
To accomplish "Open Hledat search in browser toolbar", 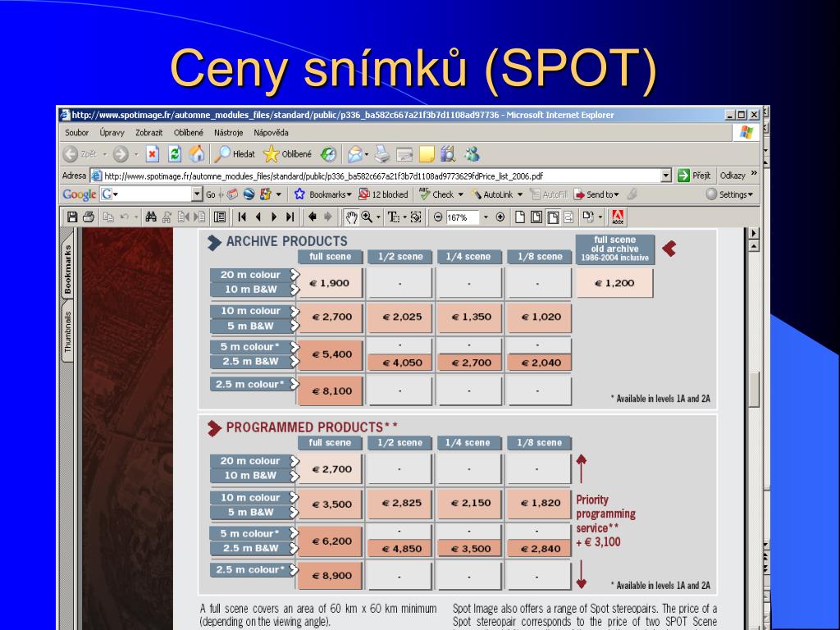I will pyautogui.click(x=235, y=154).
